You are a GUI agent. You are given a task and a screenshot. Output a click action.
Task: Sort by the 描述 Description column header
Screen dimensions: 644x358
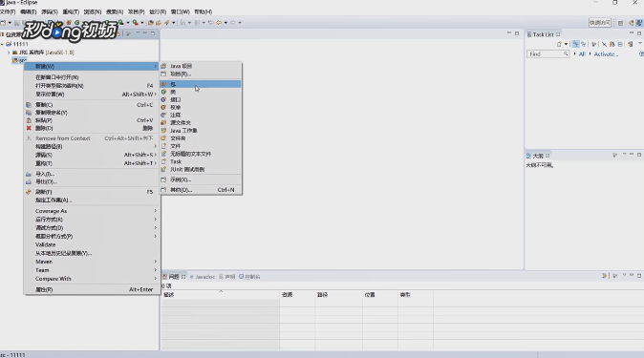pos(221,295)
